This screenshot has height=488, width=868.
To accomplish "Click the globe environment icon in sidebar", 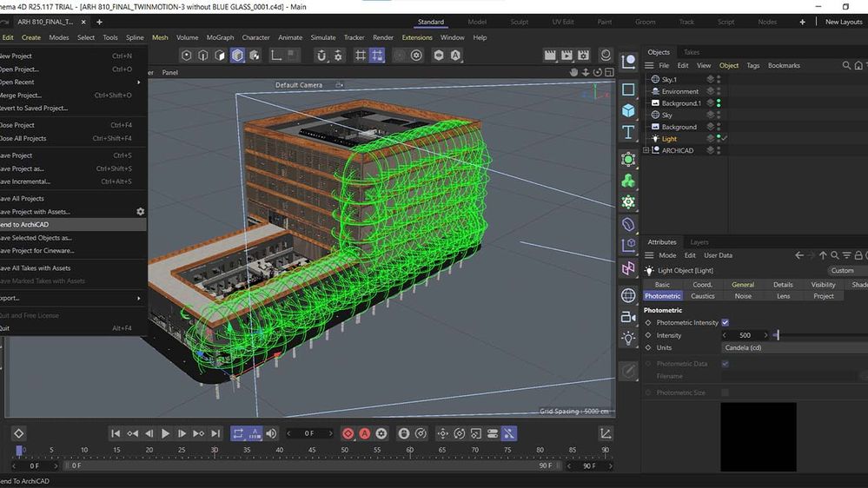I will [628, 295].
